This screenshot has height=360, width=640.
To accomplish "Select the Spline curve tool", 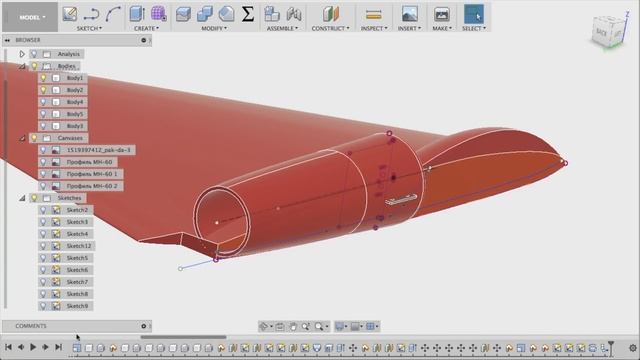I will (x=113, y=14).
